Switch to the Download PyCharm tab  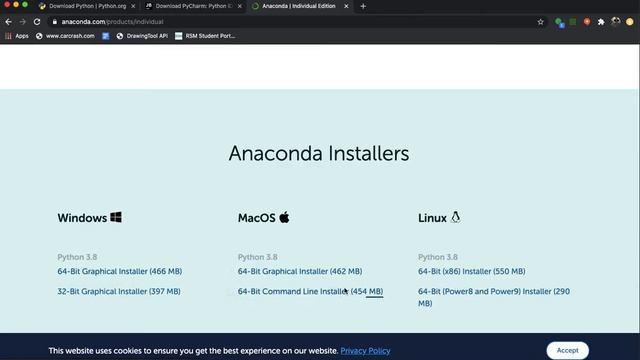(194, 6)
